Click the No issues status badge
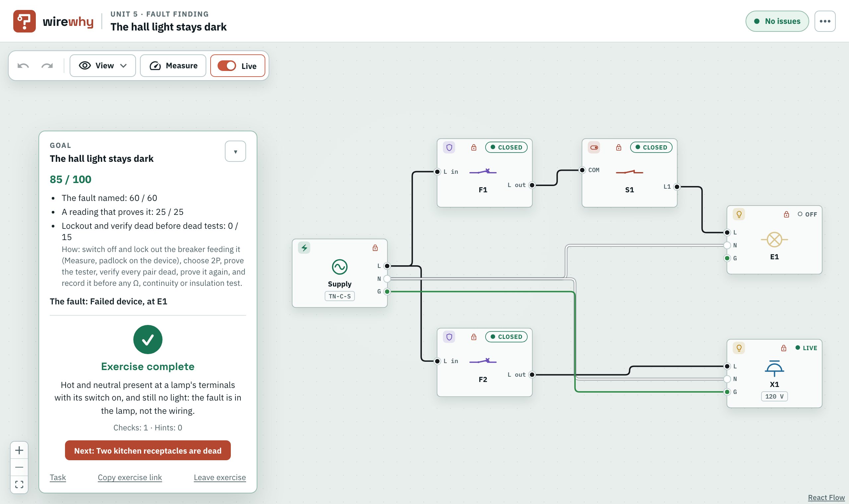Screen dimensions: 849x504 (x=777, y=21)
